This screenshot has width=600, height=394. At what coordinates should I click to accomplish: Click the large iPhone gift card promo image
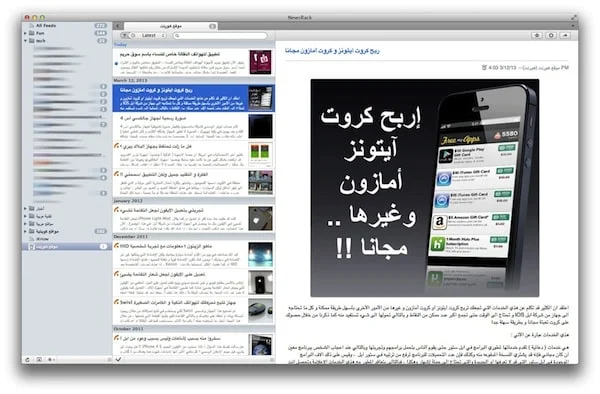(x=425, y=188)
